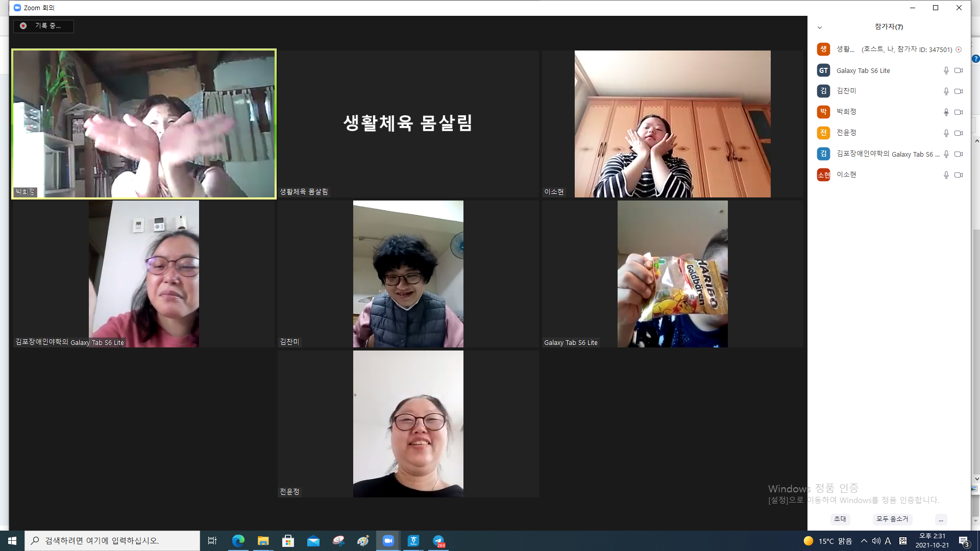The height and width of the screenshot is (551, 980).
Task: Click GT avatar of Galaxy Tab S6 Lite
Action: pyautogui.click(x=823, y=70)
